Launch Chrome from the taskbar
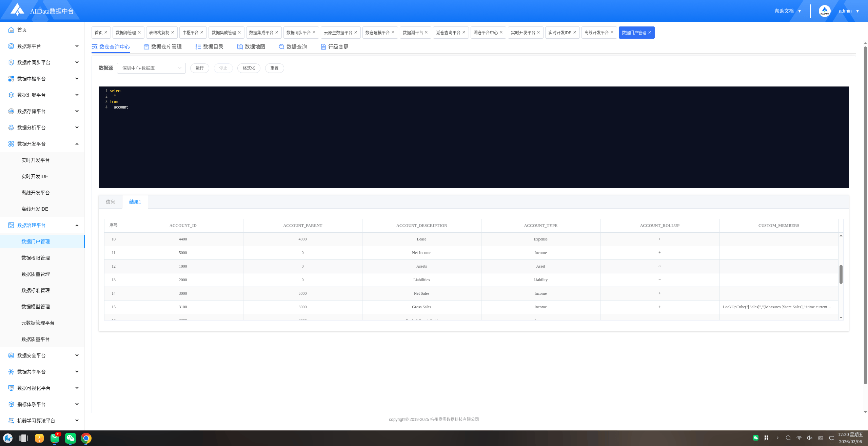Viewport: 868px width, 446px height. pos(86,438)
